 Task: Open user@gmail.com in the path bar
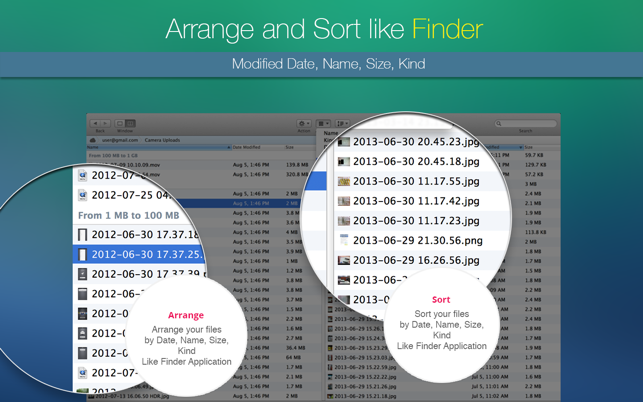(120, 140)
